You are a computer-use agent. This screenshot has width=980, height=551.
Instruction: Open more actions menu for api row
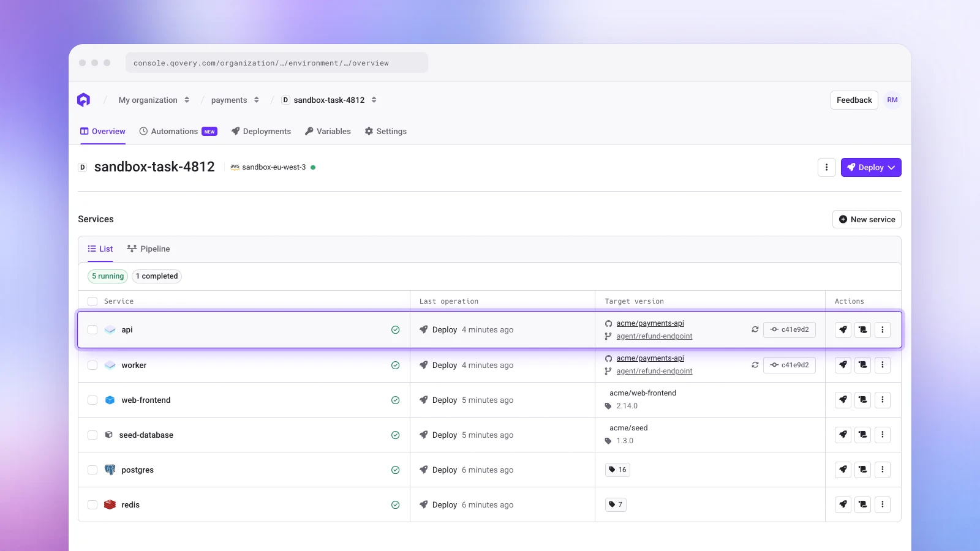883,329
